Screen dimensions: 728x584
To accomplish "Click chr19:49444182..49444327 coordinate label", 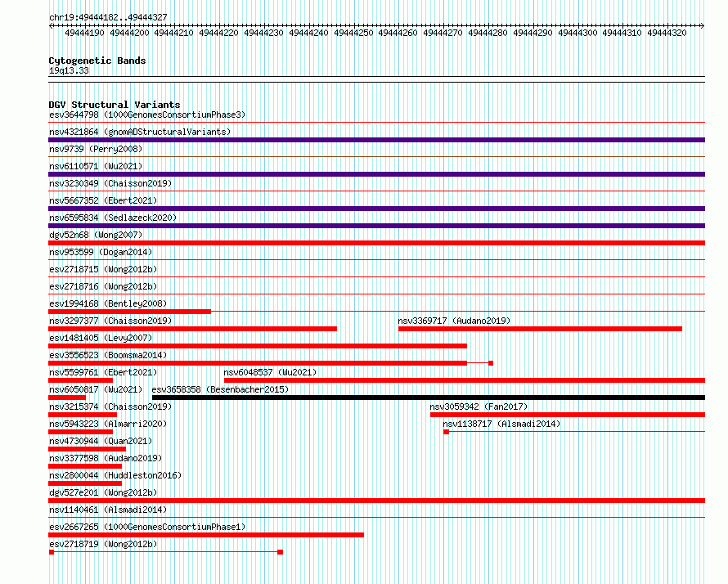I will pos(108,17).
